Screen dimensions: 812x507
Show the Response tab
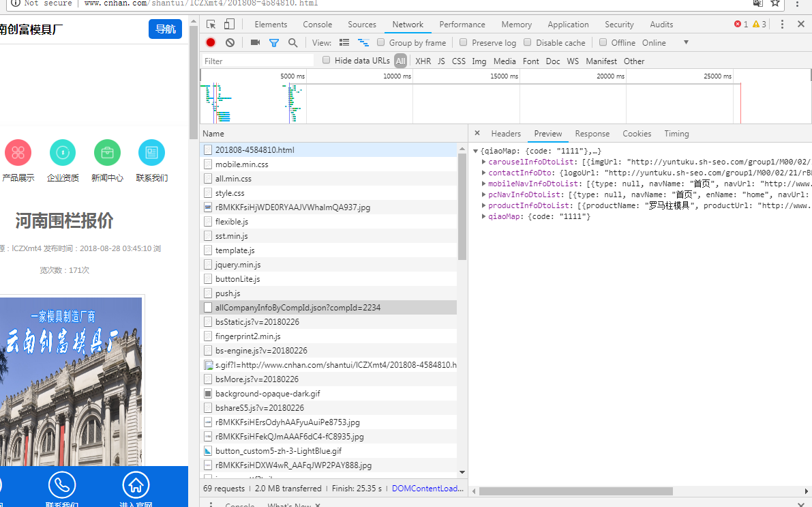click(x=592, y=134)
